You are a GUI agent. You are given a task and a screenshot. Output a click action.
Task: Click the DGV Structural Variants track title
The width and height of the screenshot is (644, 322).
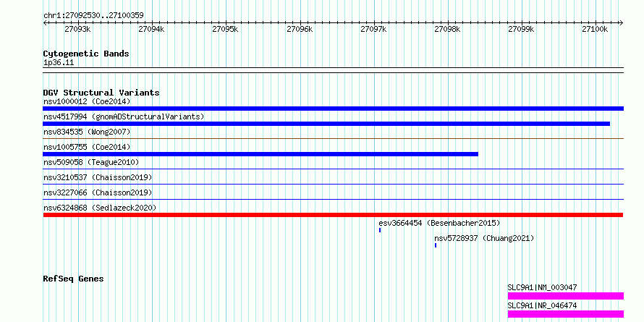[x=101, y=93]
